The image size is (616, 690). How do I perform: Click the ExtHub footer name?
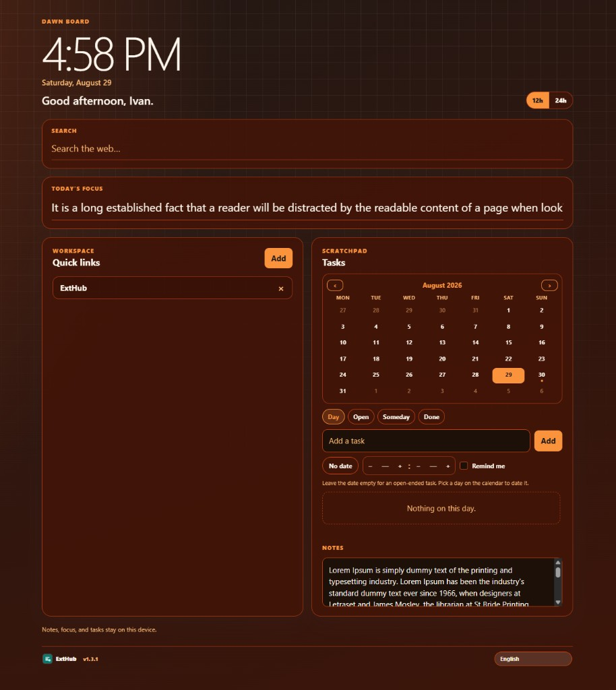click(x=66, y=659)
